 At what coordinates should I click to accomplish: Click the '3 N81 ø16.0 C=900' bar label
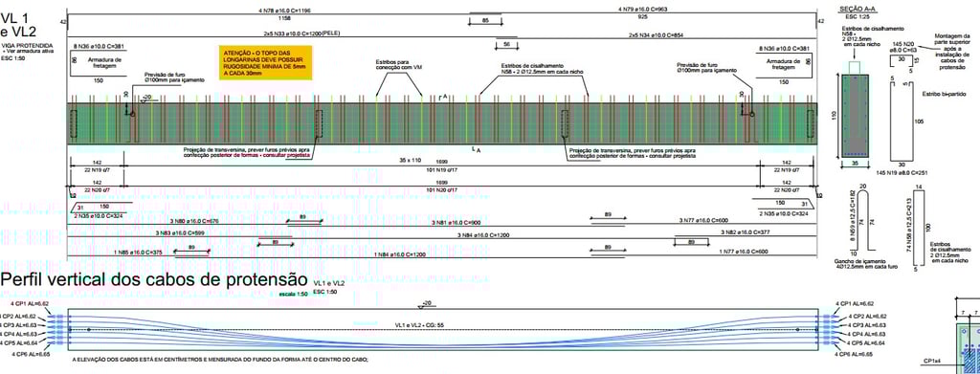[456, 222]
